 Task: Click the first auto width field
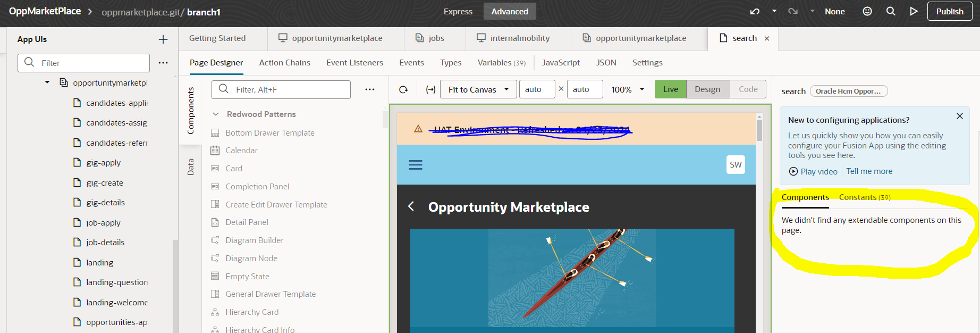click(x=537, y=89)
